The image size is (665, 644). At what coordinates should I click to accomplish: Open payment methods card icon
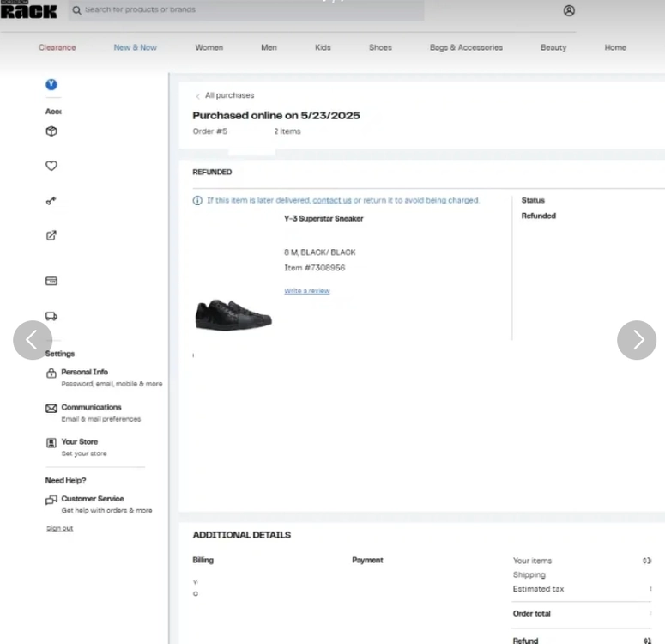pyautogui.click(x=51, y=281)
